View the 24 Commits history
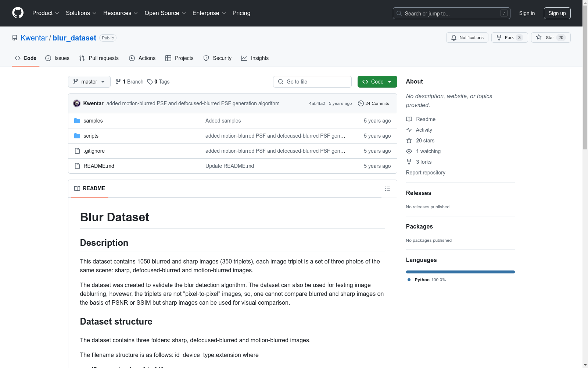 click(373, 103)
